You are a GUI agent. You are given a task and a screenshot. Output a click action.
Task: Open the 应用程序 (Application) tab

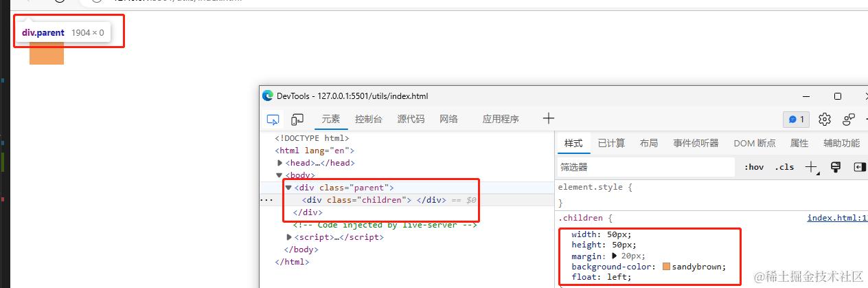501,119
